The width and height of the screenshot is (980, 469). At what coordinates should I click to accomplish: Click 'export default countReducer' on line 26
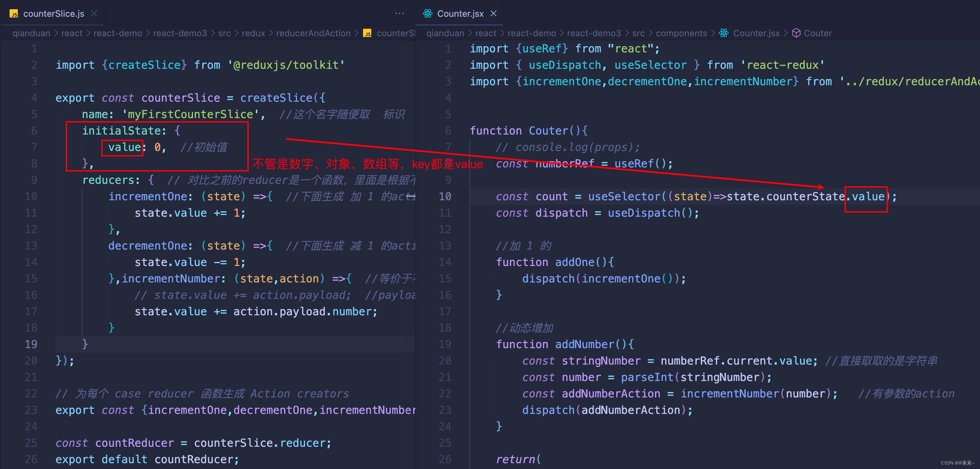[x=147, y=459]
